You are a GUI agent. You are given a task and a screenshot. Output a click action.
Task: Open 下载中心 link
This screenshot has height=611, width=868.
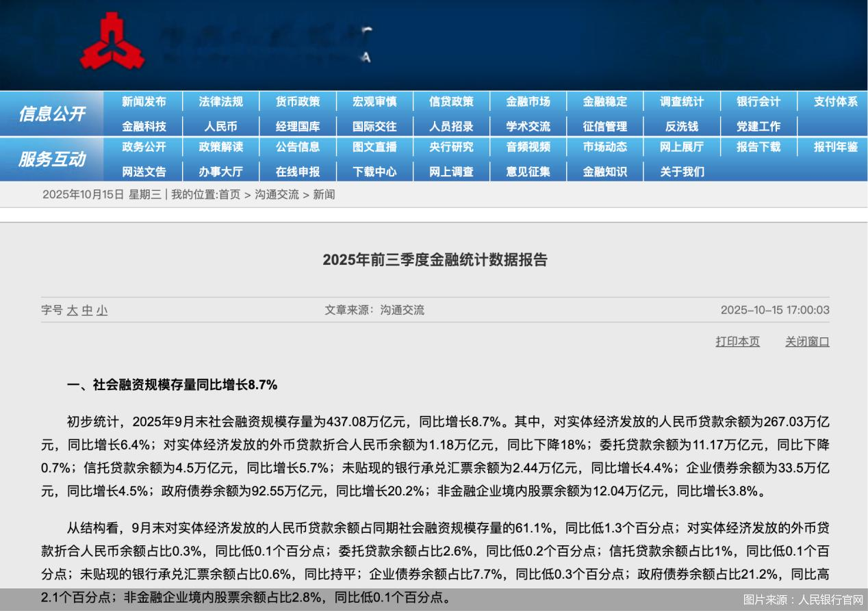[374, 172]
